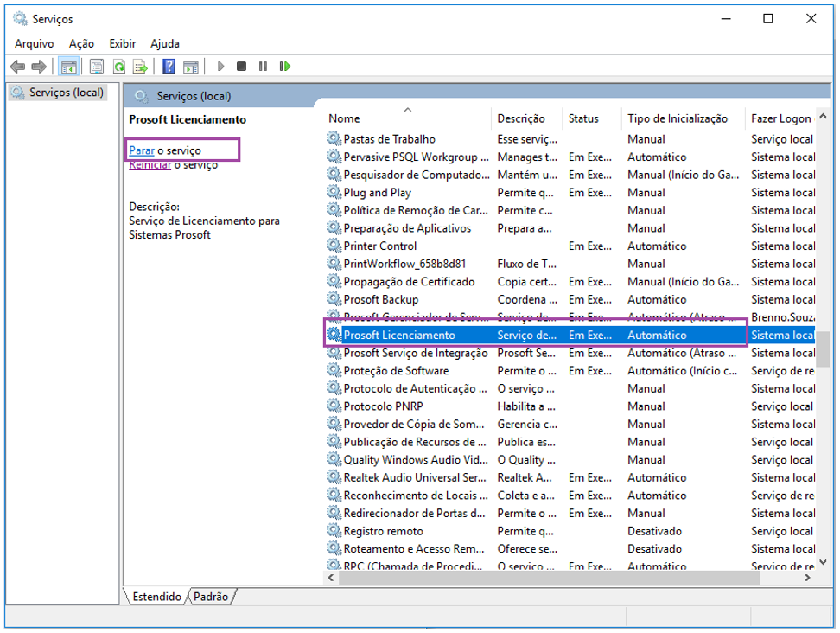Click the Start Service play icon
The height and width of the screenshot is (633, 840).
220,67
